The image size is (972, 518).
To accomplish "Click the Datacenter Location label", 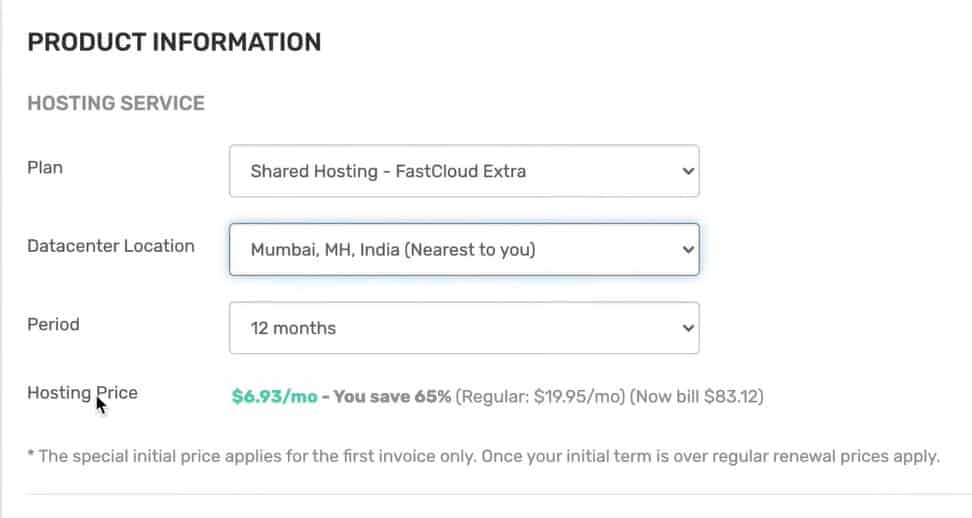I will coord(111,246).
